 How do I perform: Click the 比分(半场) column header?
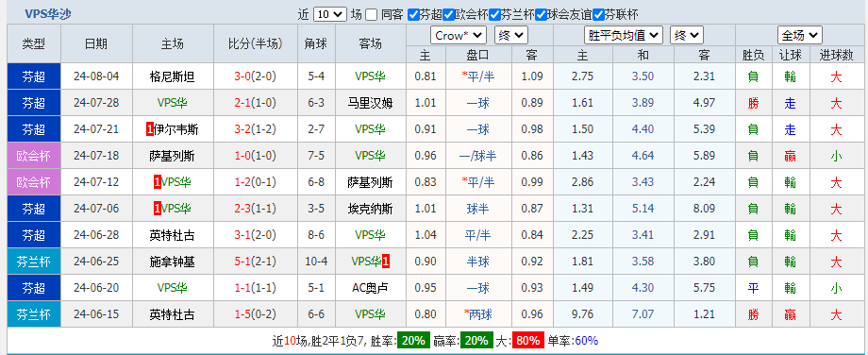coord(255,43)
